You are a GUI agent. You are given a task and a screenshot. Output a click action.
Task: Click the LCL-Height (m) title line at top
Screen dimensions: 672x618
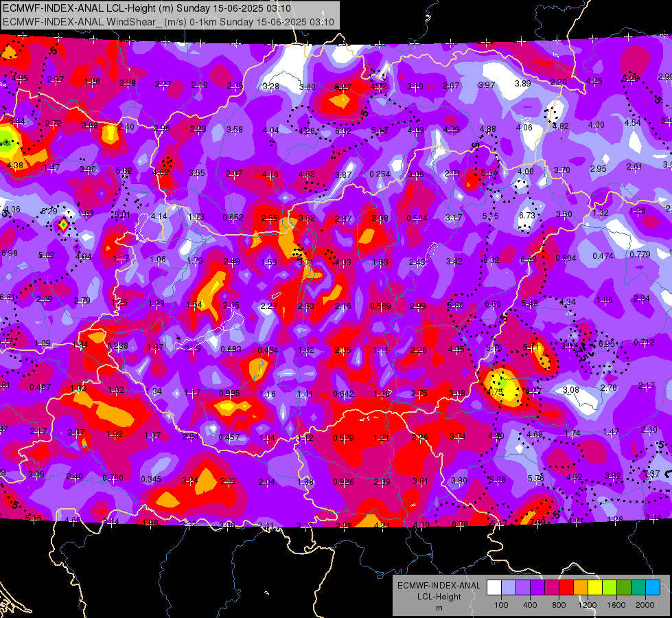pyautogui.click(x=147, y=8)
